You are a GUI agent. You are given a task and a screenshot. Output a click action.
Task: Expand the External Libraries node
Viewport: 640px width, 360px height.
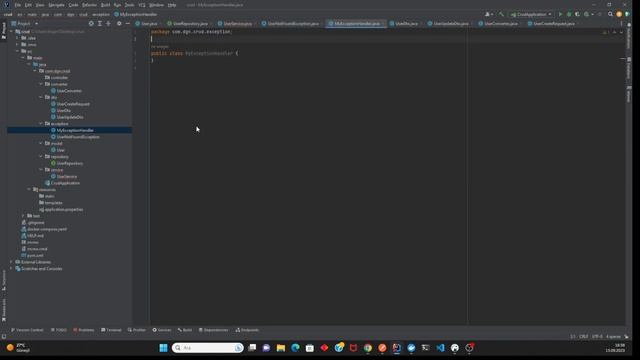(11, 262)
